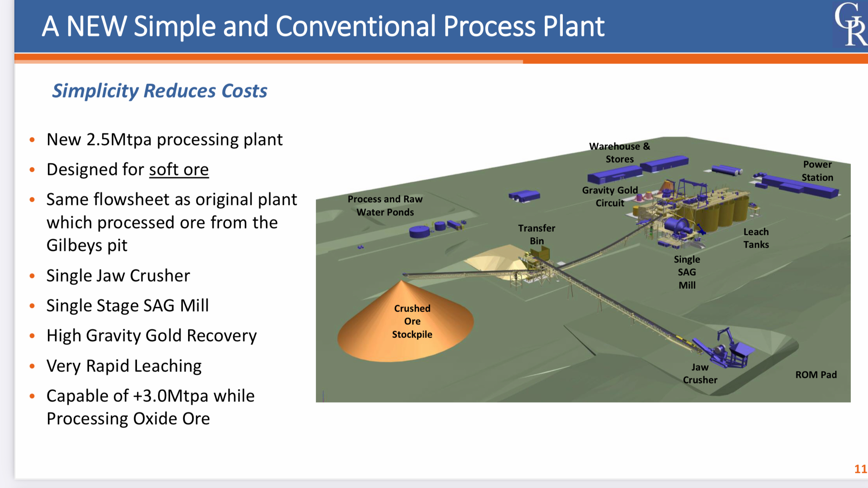Click 'Very Rapid Leaching' bullet
This screenshot has width=868, height=488.
click(x=124, y=366)
